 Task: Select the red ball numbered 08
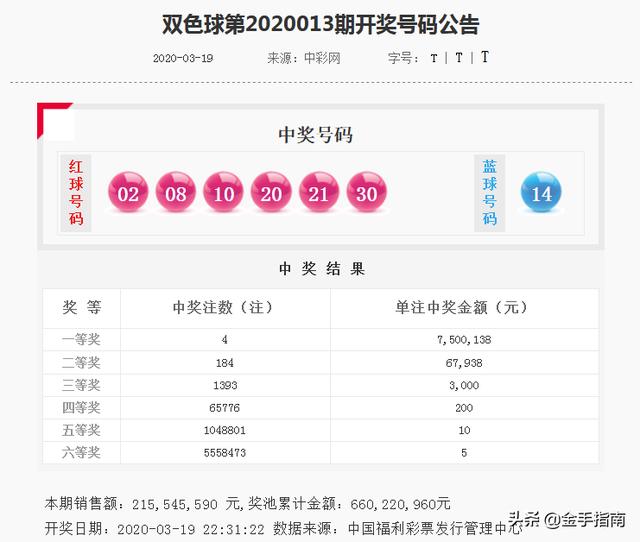176,194
